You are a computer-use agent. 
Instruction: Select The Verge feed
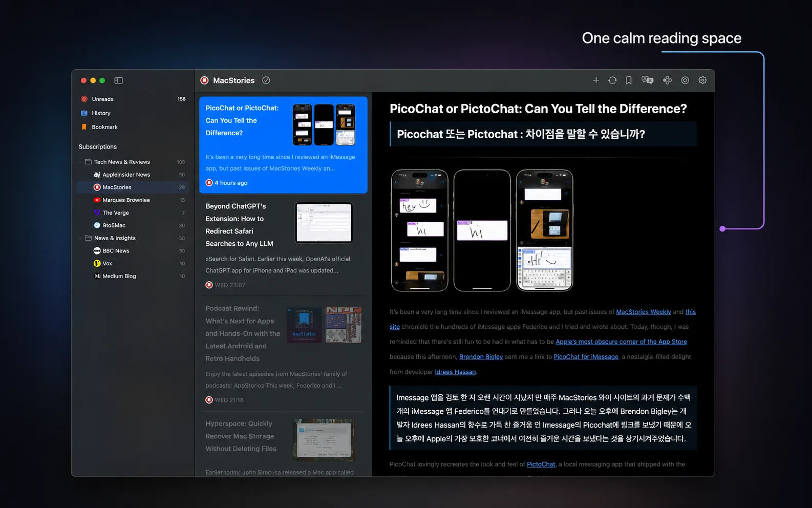coord(133,213)
